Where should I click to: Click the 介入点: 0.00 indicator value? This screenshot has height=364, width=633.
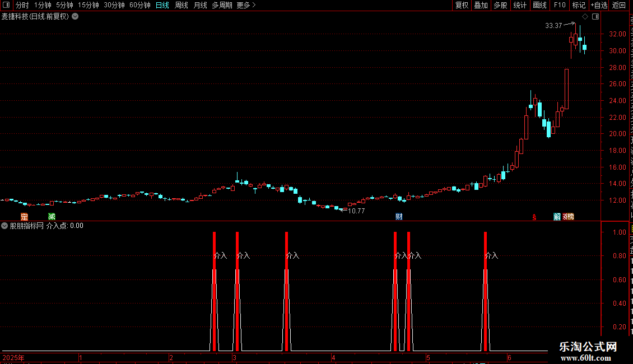(x=65, y=226)
